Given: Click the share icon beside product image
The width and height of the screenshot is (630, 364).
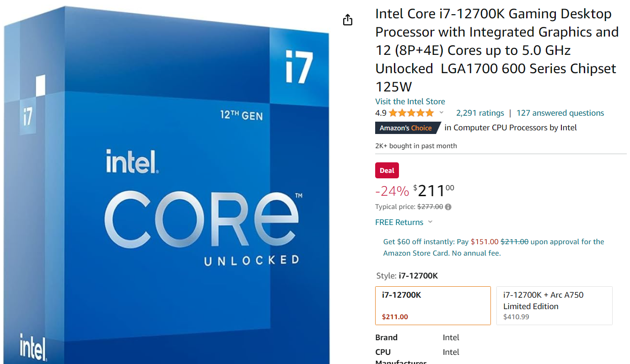Looking at the screenshot, I should tap(348, 20).
